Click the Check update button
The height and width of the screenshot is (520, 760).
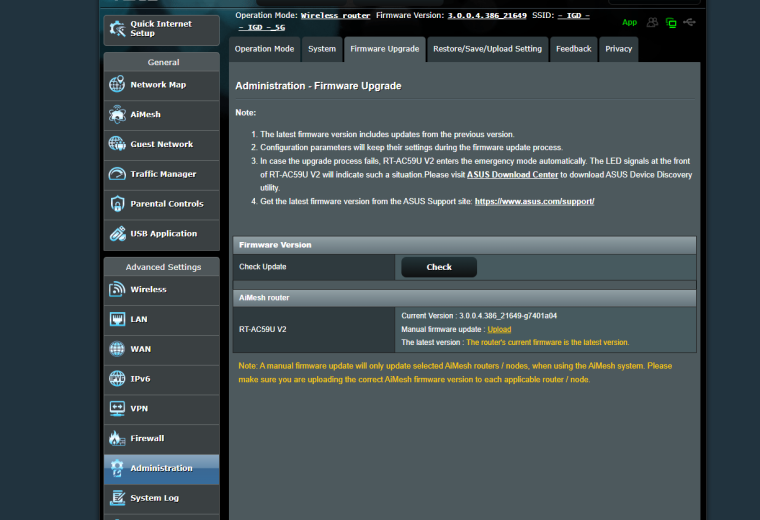point(439,267)
